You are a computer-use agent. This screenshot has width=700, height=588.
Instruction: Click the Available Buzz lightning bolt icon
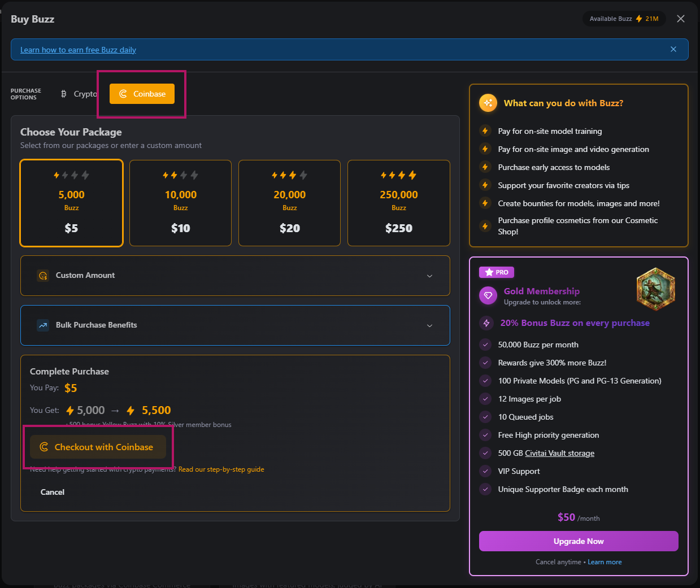(639, 19)
